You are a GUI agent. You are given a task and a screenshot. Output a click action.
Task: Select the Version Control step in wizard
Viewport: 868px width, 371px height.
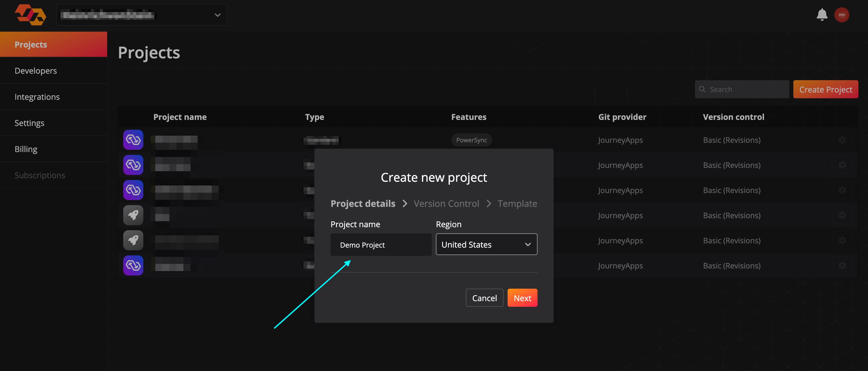click(x=446, y=204)
